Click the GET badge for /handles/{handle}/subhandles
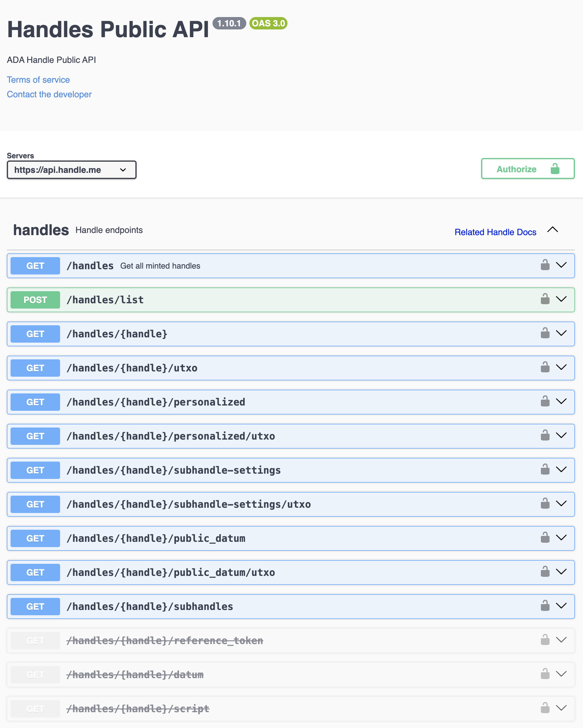 tap(35, 607)
